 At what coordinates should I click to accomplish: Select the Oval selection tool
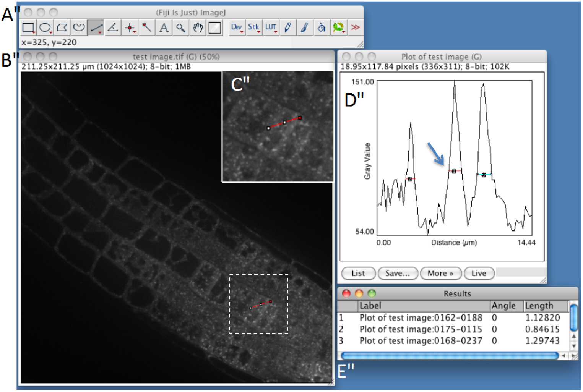pyautogui.click(x=45, y=28)
